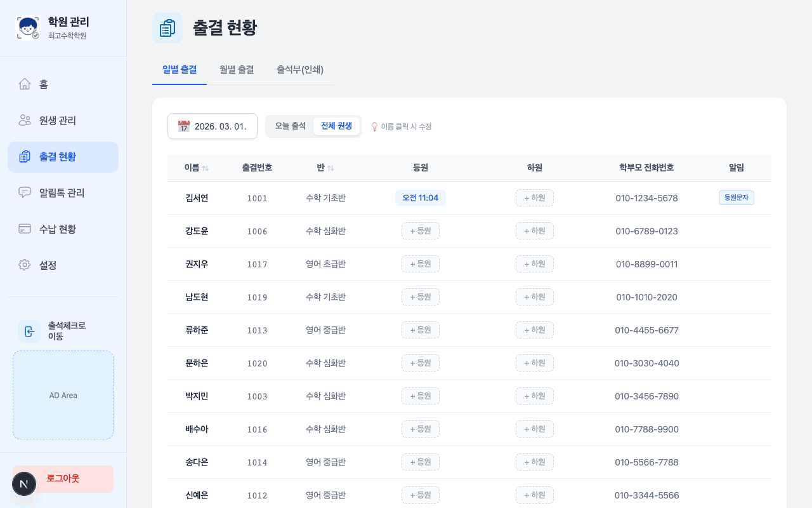Switch the filter to 오늘 출석
The image size is (812, 508).
291,126
